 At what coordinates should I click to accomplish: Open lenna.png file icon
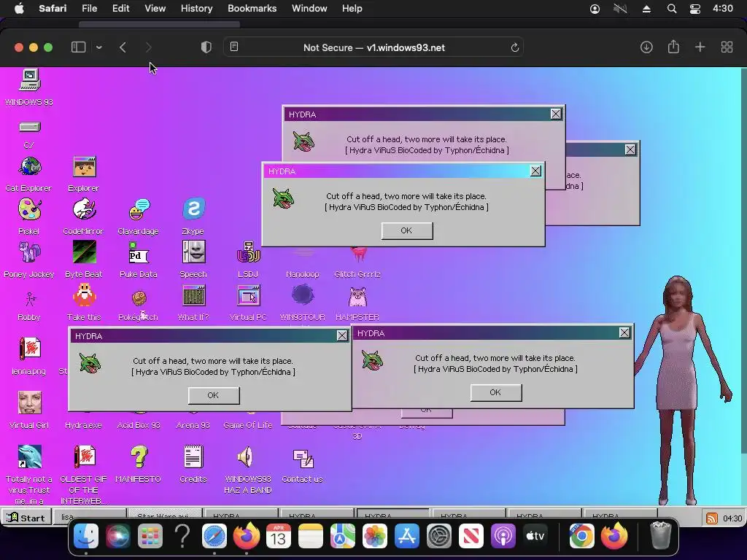click(x=29, y=349)
